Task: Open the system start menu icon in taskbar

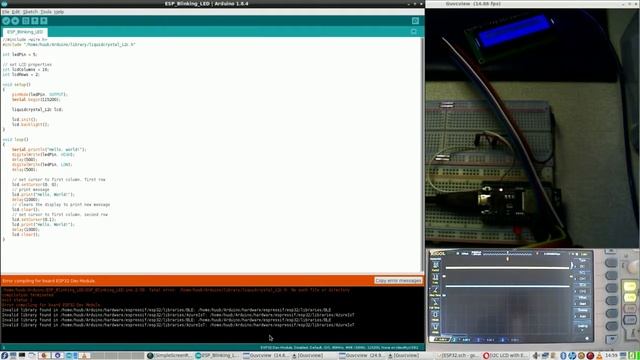Action: 4,356
